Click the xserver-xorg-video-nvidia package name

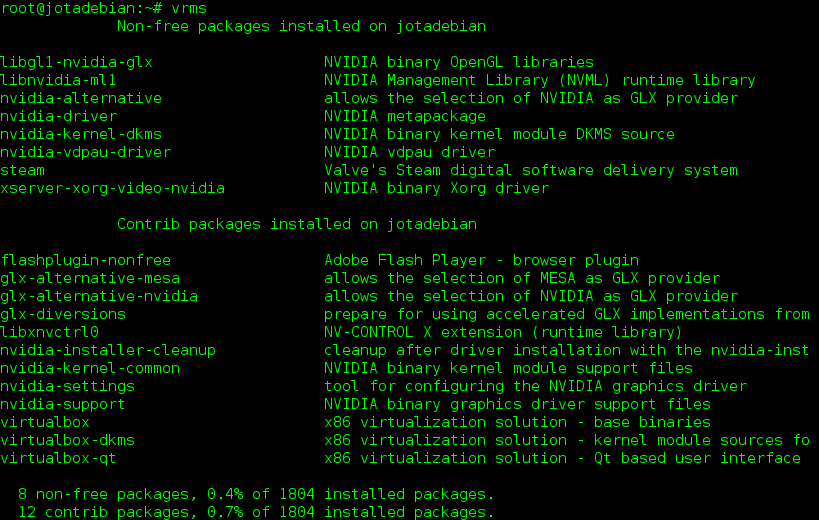[112, 188]
